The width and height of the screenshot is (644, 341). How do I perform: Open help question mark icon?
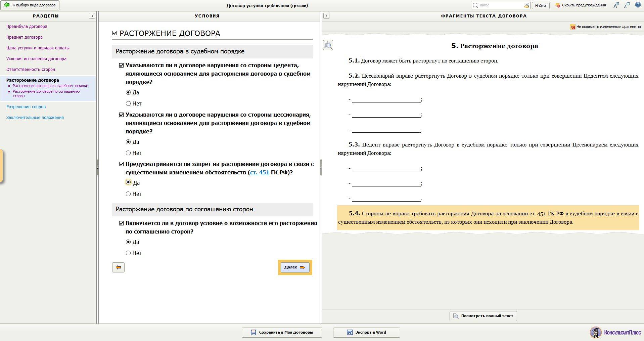tap(638, 5)
